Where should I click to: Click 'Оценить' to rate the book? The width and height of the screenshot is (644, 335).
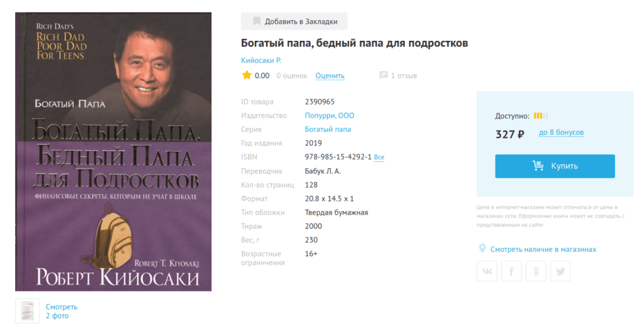click(330, 76)
